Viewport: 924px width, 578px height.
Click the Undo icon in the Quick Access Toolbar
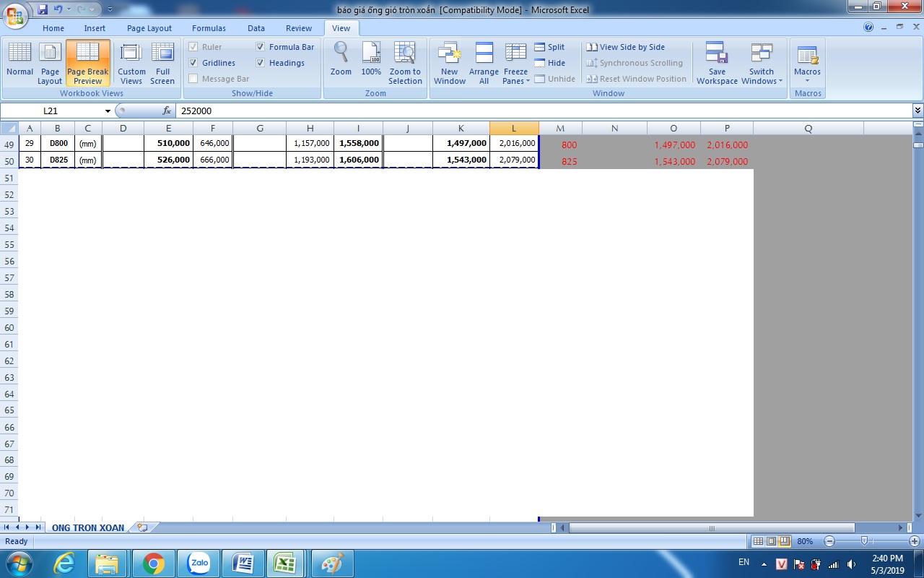(58, 9)
